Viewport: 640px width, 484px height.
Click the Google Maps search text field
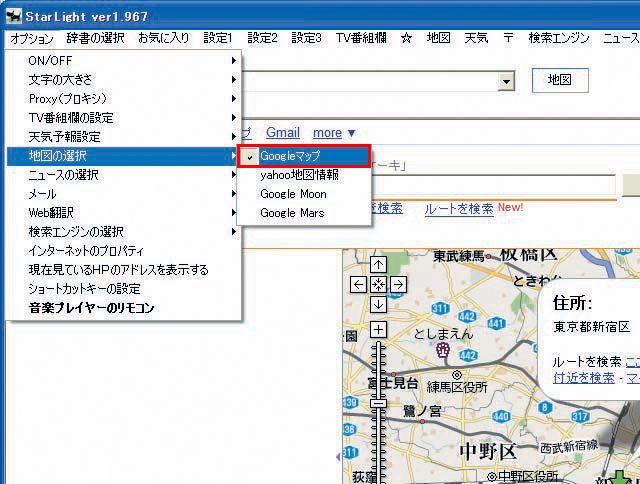[494, 185]
